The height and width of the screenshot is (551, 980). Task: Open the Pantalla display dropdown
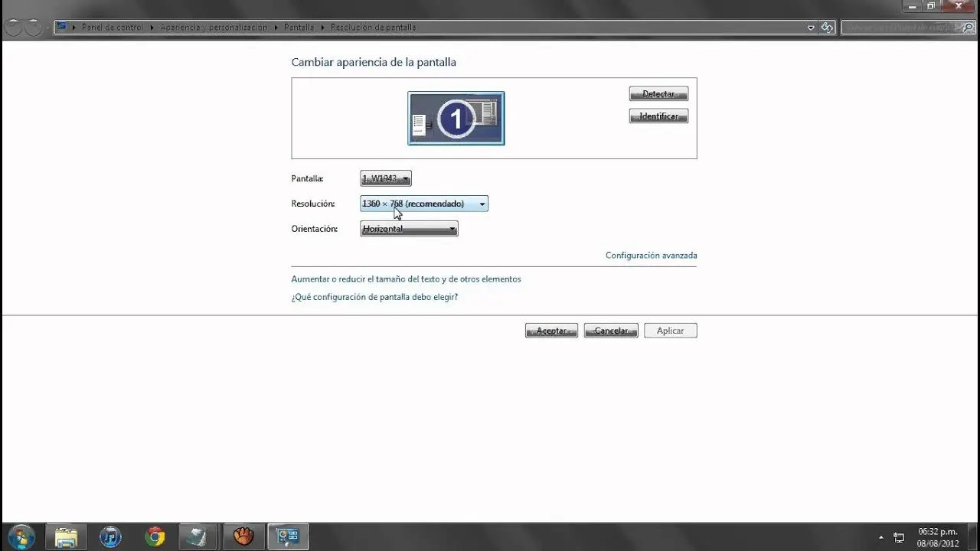point(386,178)
